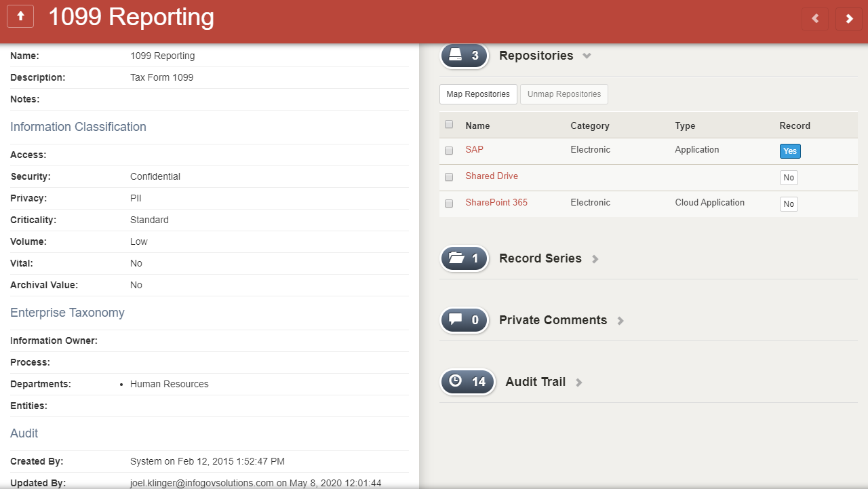The width and height of the screenshot is (868, 489).
Task: Collapse the Repositories section chevron
Action: 587,56
